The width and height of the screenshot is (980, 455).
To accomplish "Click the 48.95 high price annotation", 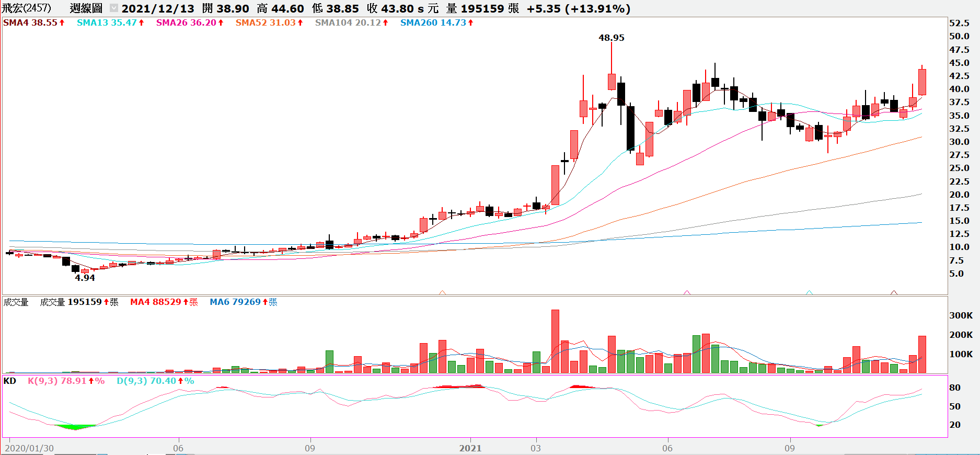I will click(611, 38).
